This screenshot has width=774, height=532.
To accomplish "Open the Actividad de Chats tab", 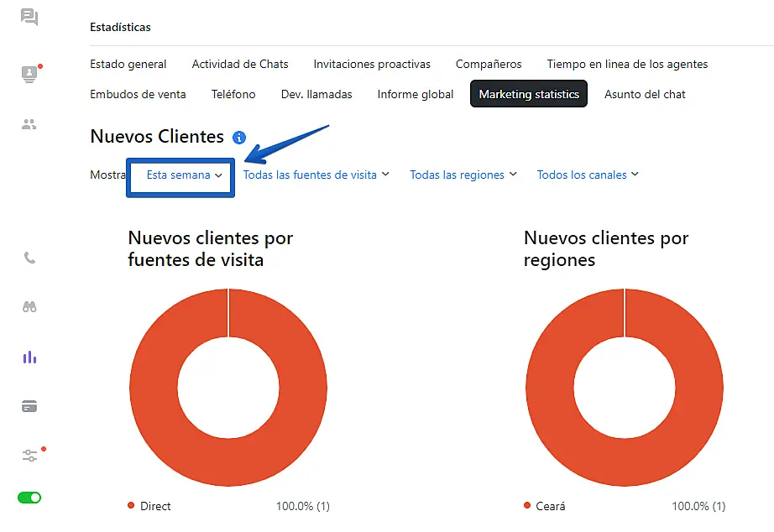I will [x=240, y=64].
